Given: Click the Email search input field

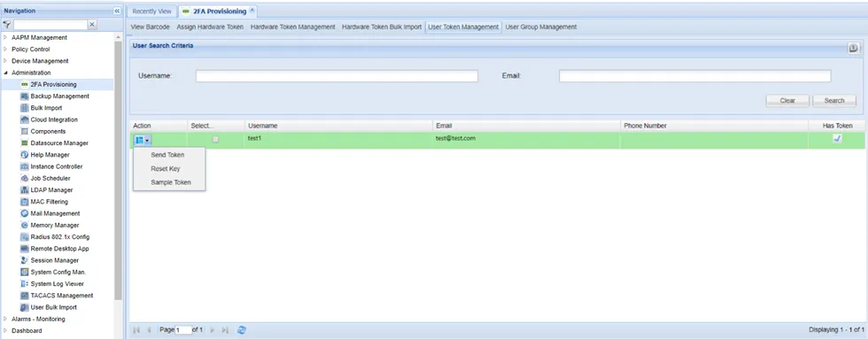Looking at the screenshot, I should tap(694, 76).
